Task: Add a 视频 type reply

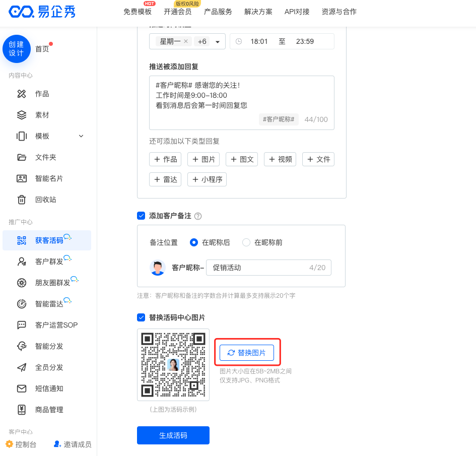Action: tap(280, 159)
